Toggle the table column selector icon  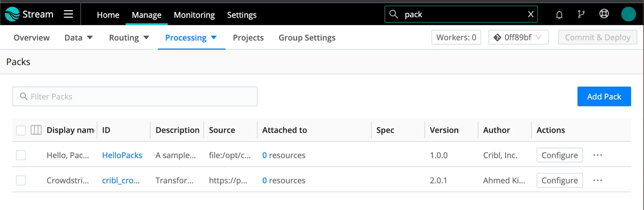click(36, 130)
